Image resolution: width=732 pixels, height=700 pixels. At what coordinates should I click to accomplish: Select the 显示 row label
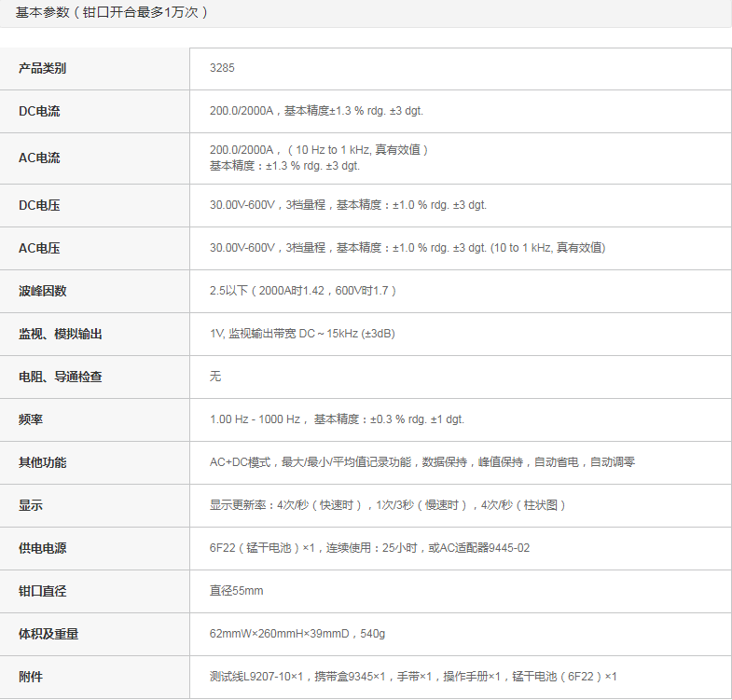tap(31, 506)
